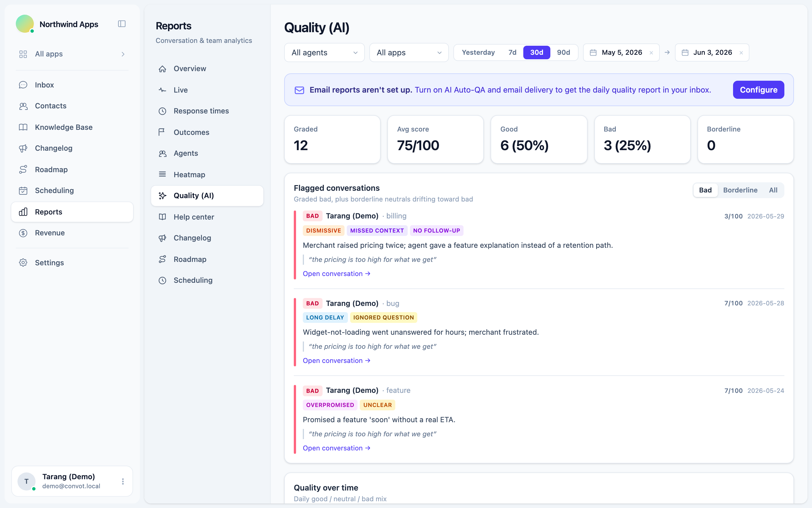This screenshot has height=508, width=812.
Task: Click the Reports panel Changelog megaphone icon
Action: click(x=162, y=238)
